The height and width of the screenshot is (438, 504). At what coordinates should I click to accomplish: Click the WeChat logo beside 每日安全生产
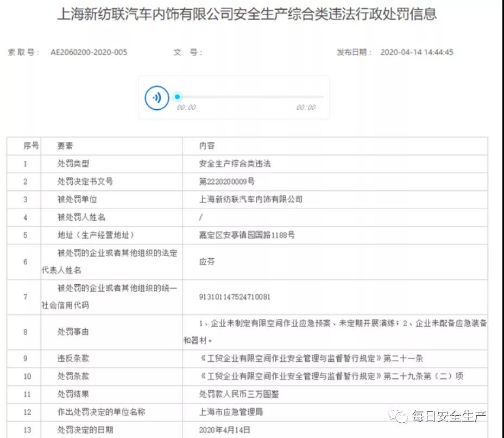click(x=401, y=417)
